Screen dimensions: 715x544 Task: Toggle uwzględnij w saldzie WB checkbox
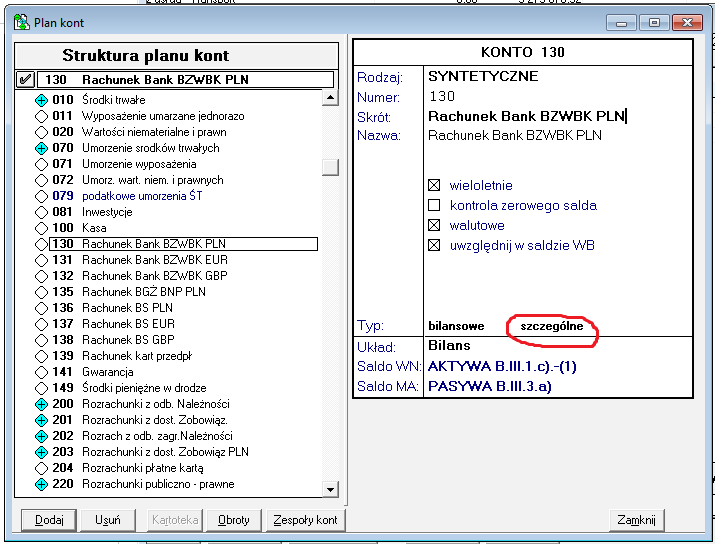pyautogui.click(x=434, y=245)
